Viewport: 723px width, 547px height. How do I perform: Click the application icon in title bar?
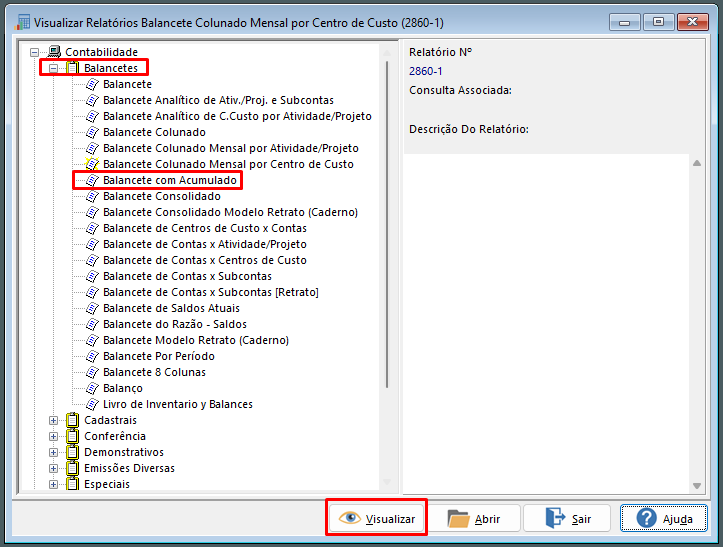click(22, 23)
